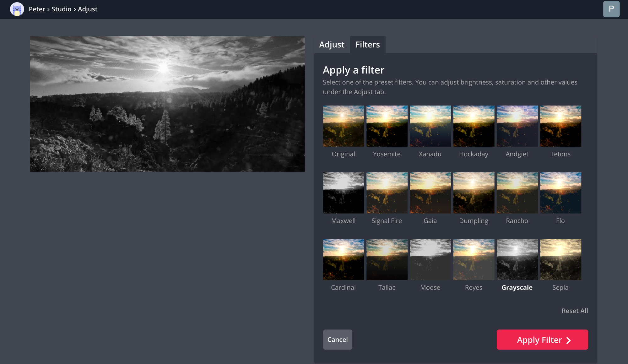Choose the Yosemite filter preview
The image size is (628, 364).
pyautogui.click(x=387, y=126)
